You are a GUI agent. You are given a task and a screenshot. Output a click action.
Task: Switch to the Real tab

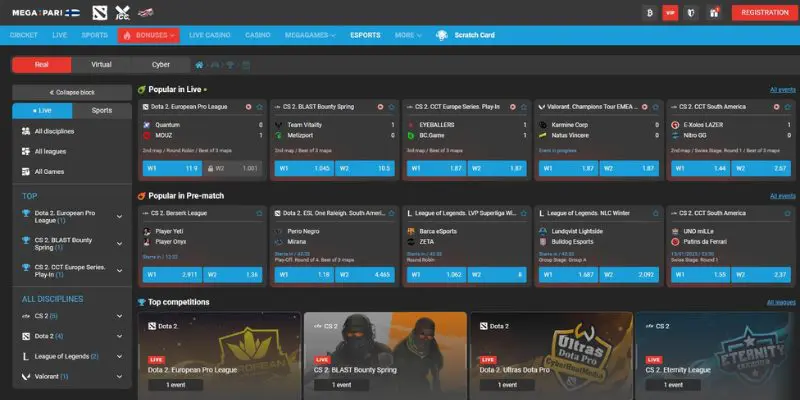(x=42, y=65)
